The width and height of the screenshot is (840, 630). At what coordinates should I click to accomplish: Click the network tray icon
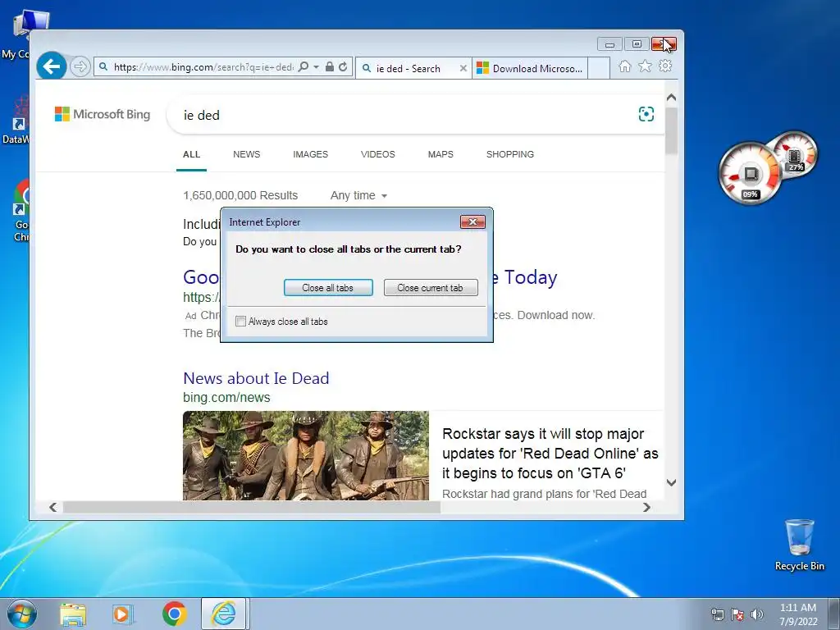[x=717, y=614]
